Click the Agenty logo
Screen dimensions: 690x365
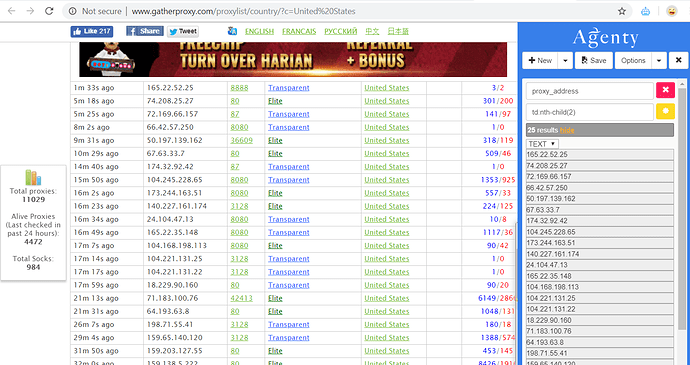click(605, 38)
